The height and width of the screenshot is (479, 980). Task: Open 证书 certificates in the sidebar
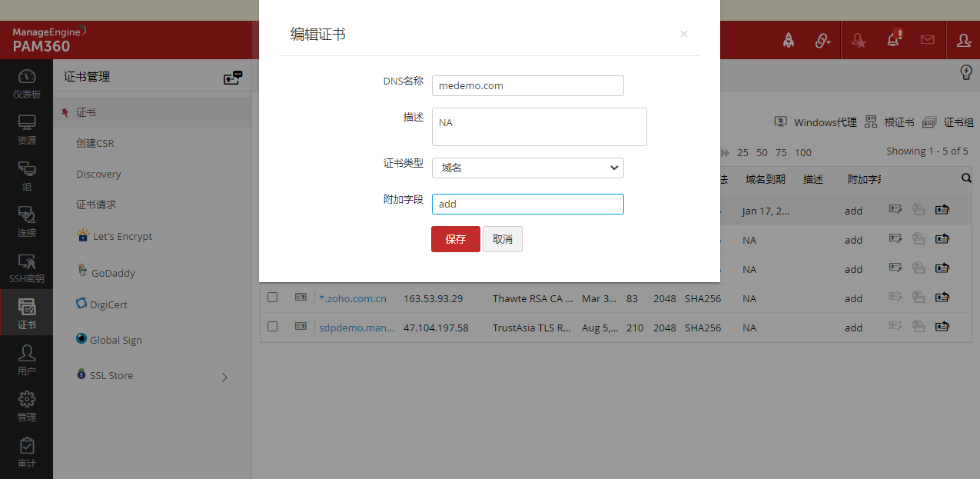coord(27,312)
